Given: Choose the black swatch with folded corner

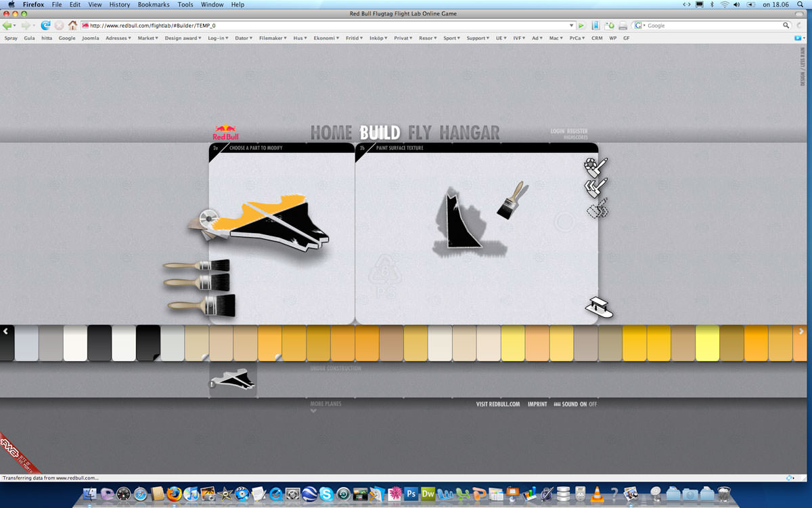Looking at the screenshot, I should [x=148, y=343].
